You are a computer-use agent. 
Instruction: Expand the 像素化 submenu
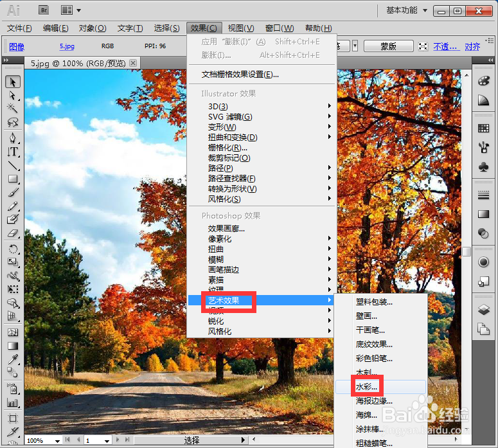coord(262,238)
